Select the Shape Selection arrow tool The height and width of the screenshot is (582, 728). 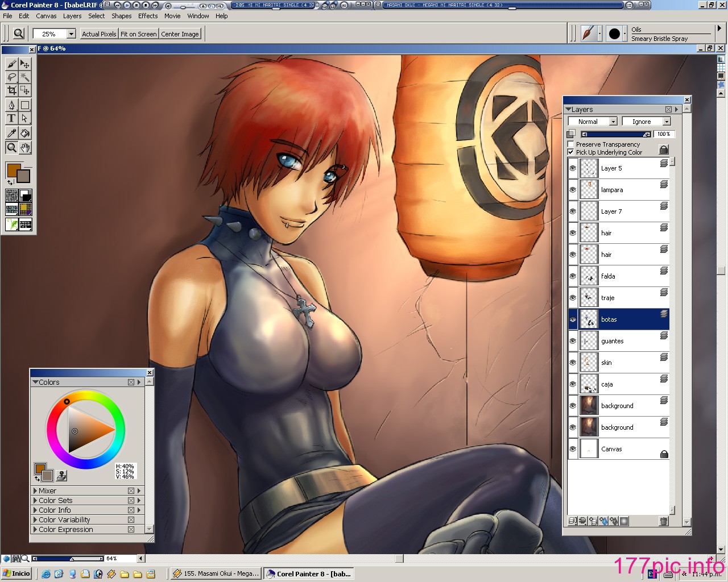point(25,118)
